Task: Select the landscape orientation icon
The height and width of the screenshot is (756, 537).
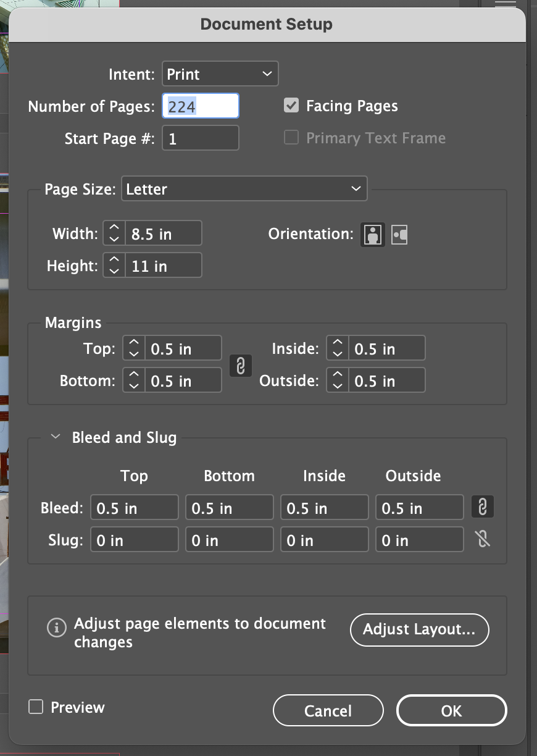Action: tap(399, 235)
